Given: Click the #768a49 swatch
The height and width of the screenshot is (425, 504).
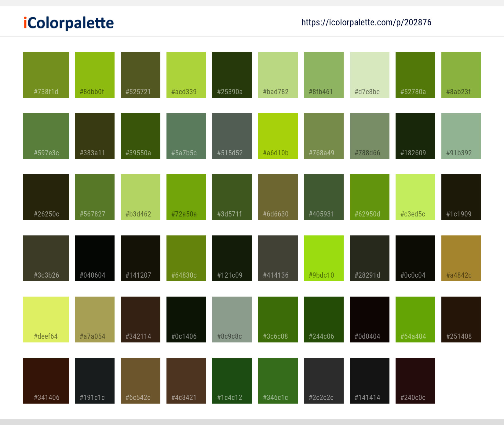Looking at the screenshot, I should (x=324, y=136).
